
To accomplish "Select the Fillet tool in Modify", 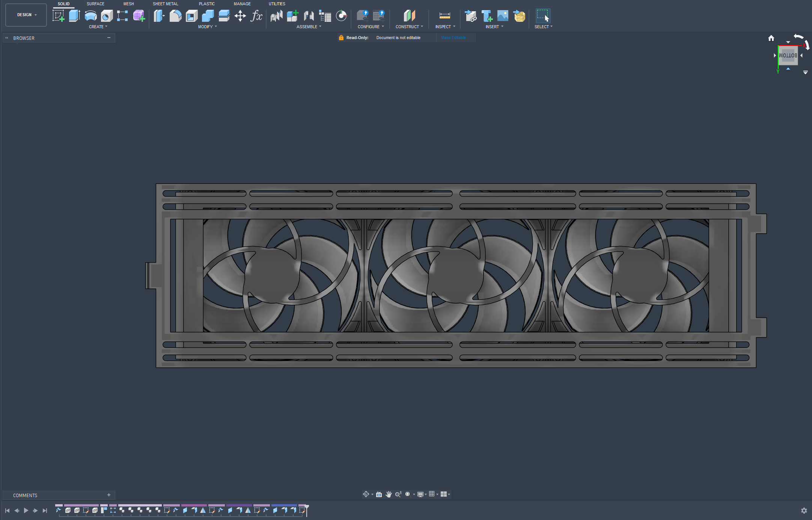I will coord(175,16).
